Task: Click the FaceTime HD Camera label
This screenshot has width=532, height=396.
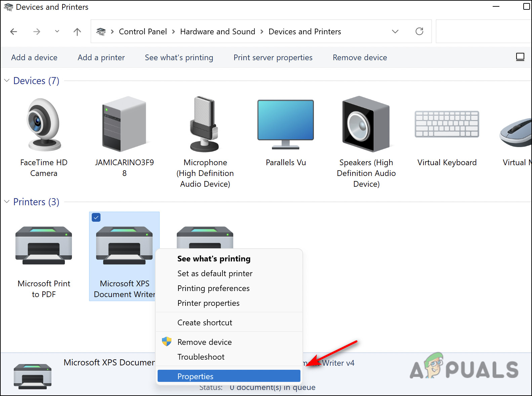Action: [x=44, y=168]
